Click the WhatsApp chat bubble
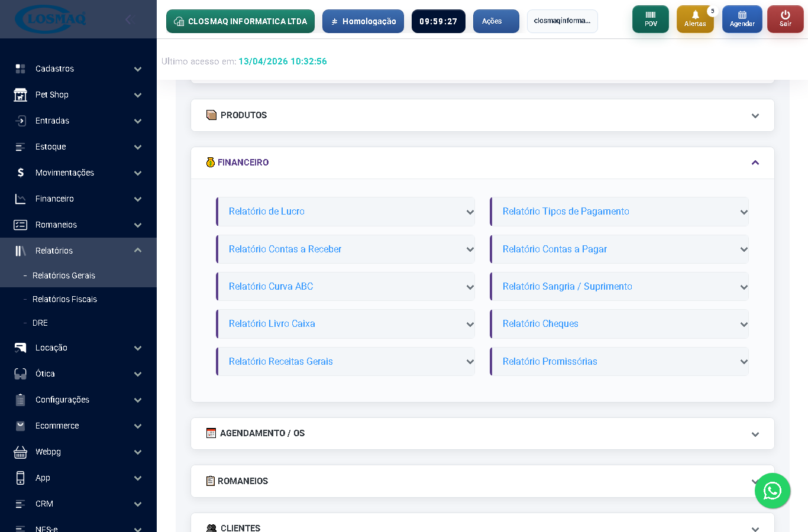 [x=773, y=491]
